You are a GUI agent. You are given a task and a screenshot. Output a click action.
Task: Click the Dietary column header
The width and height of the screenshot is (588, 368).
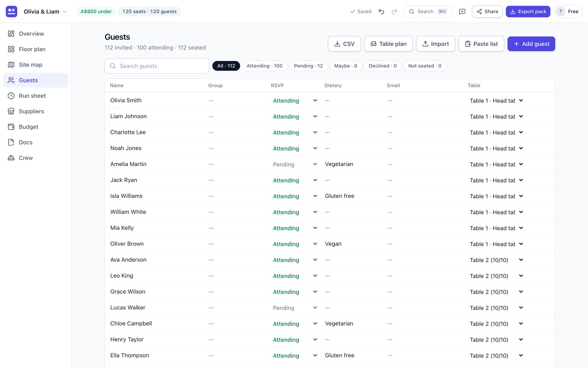(333, 85)
